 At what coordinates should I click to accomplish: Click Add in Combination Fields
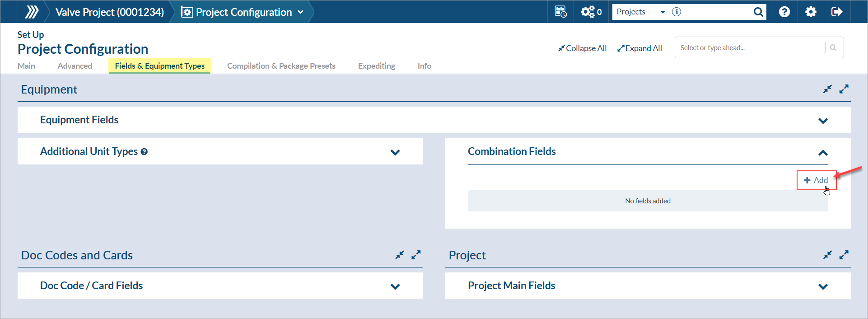(816, 180)
